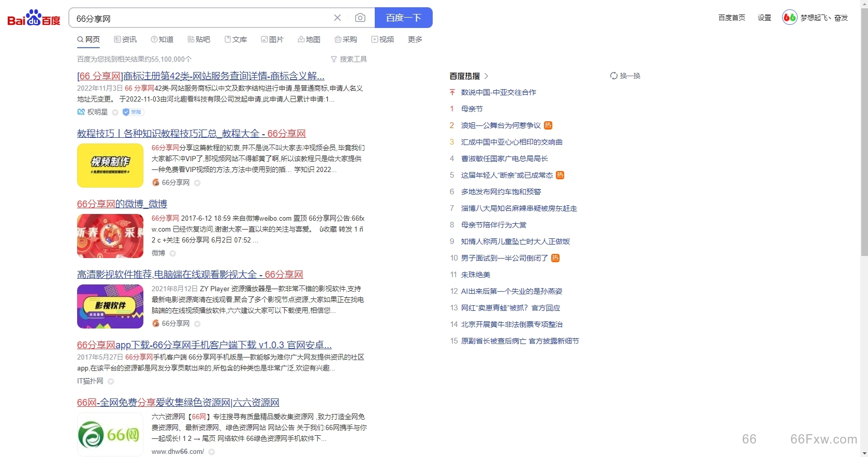The height and width of the screenshot is (457, 868).
Task: Open hot topic 数说中国-中亚交往合作
Action: click(x=498, y=92)
